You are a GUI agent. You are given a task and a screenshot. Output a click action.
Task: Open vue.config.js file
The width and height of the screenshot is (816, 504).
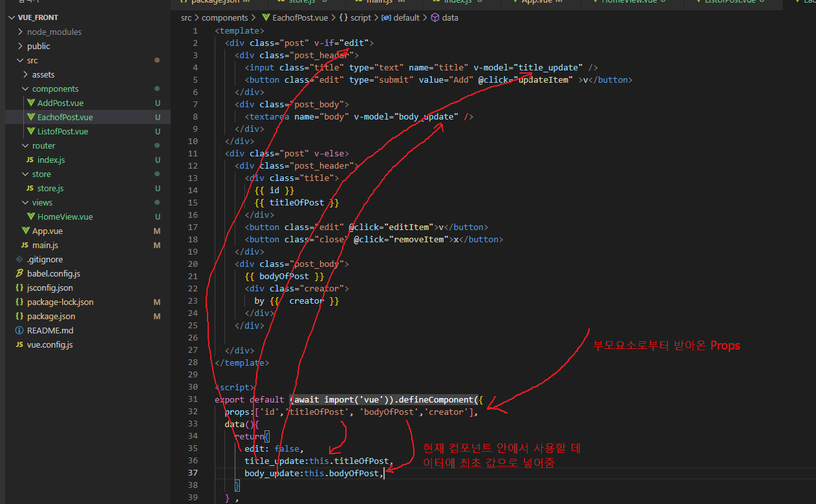pyautogui.click(x=50, y=344)
